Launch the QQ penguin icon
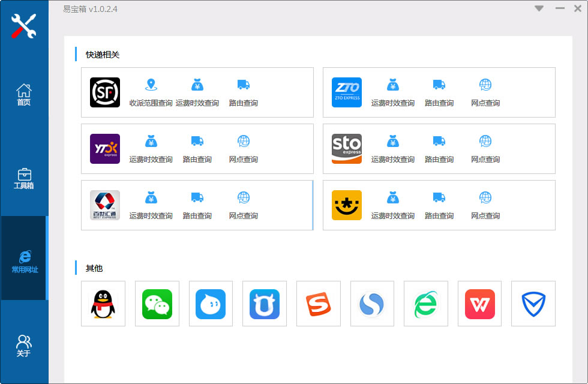This screenshot has height=384, width=588. 103,304
